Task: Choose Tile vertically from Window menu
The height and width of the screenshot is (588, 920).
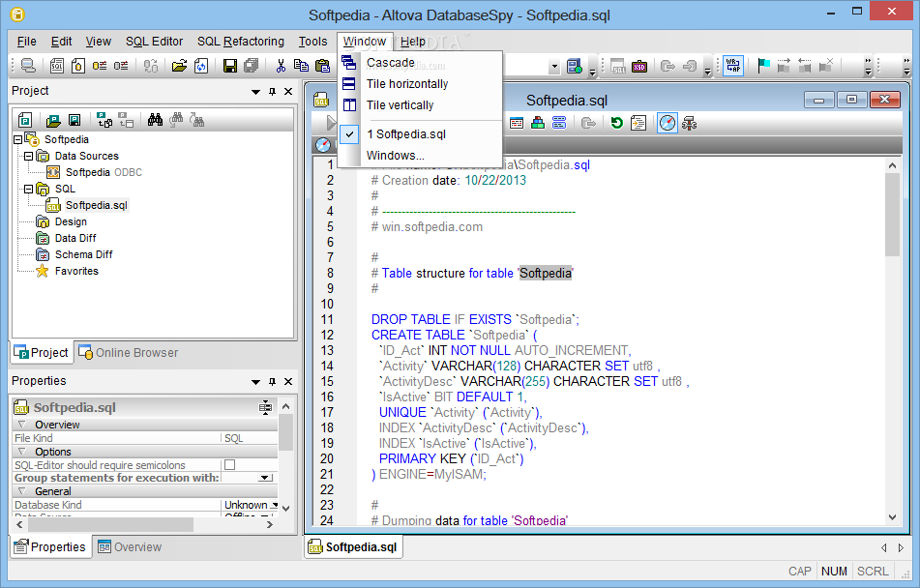Action: tap(420, 105)
